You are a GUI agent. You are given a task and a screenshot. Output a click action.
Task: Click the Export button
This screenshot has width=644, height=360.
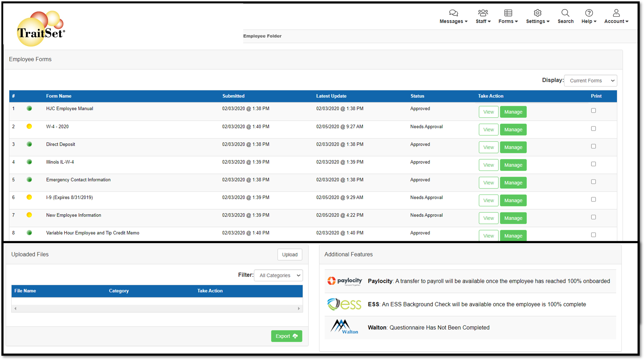click(x=287, y=336)
